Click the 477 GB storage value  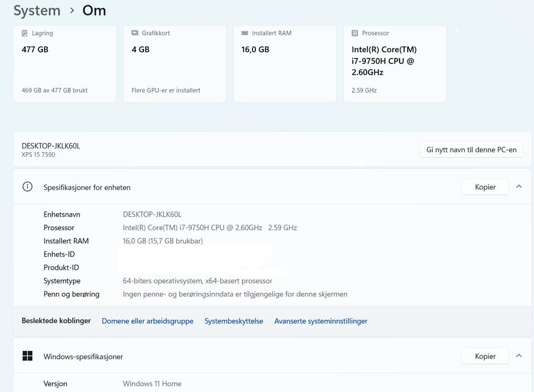click(x=35, y=49)
